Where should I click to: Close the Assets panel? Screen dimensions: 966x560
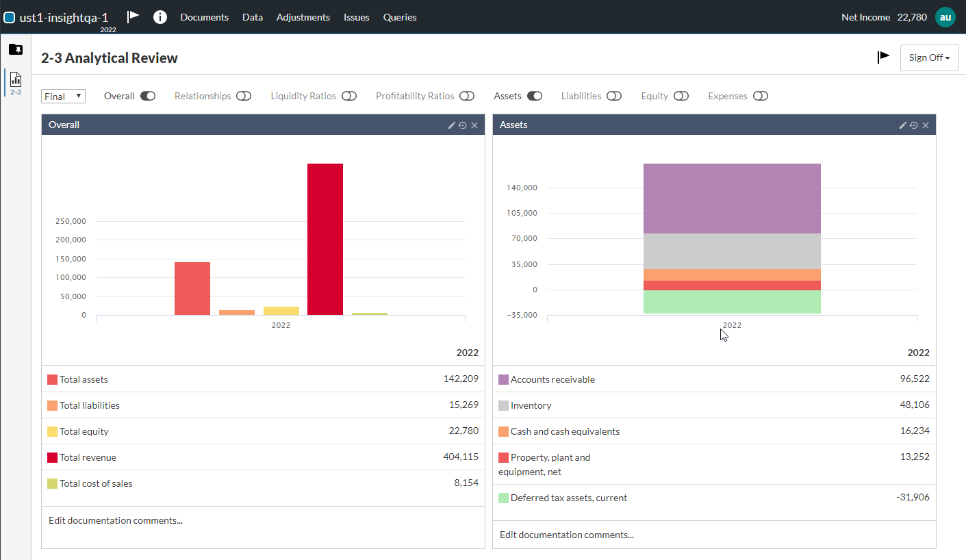[926, 125]
